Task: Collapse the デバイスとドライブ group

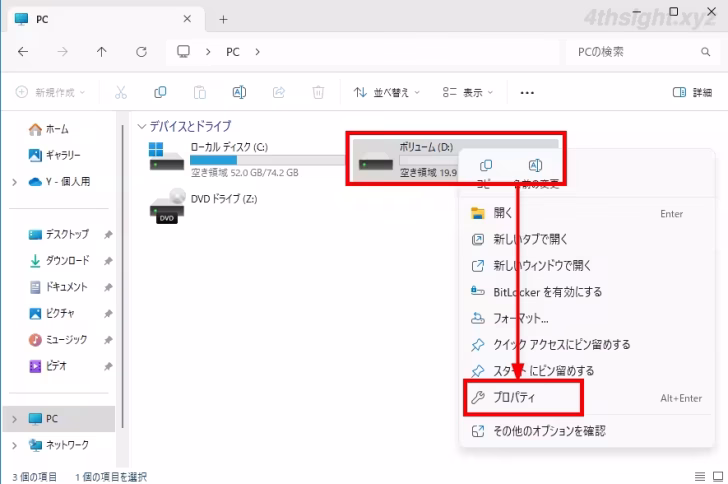Action: pyautogui.click(x=141, y=127)
